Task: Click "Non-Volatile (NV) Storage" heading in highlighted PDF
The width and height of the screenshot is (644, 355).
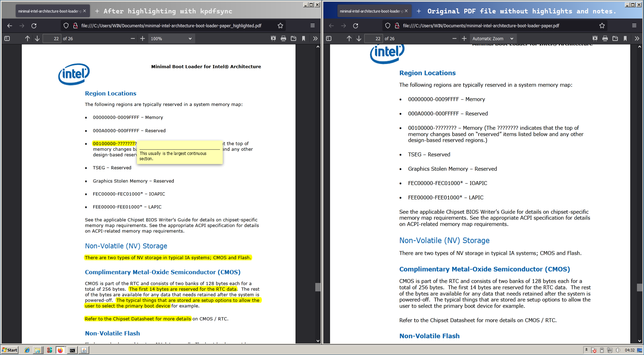Action: coord(126,246)
